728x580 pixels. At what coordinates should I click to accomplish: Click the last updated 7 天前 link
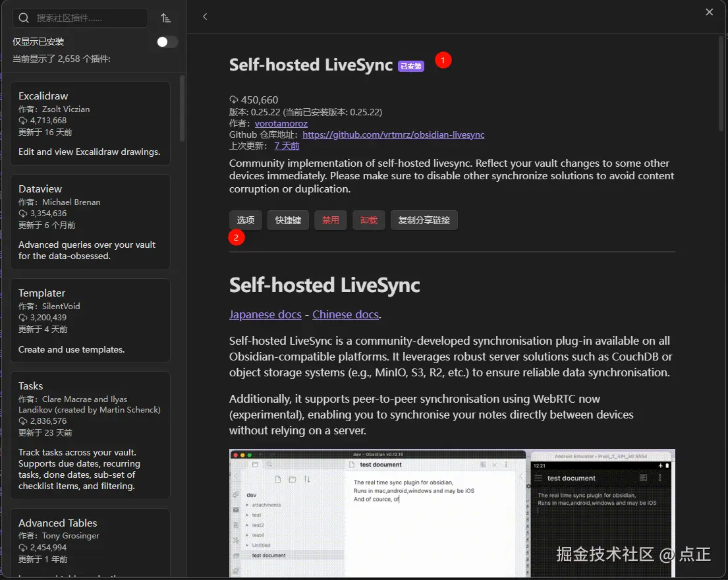click(287, 146)
